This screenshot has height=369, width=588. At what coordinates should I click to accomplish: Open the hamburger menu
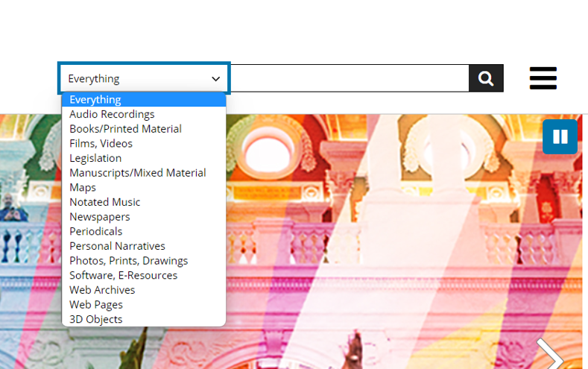pos(543,78)
